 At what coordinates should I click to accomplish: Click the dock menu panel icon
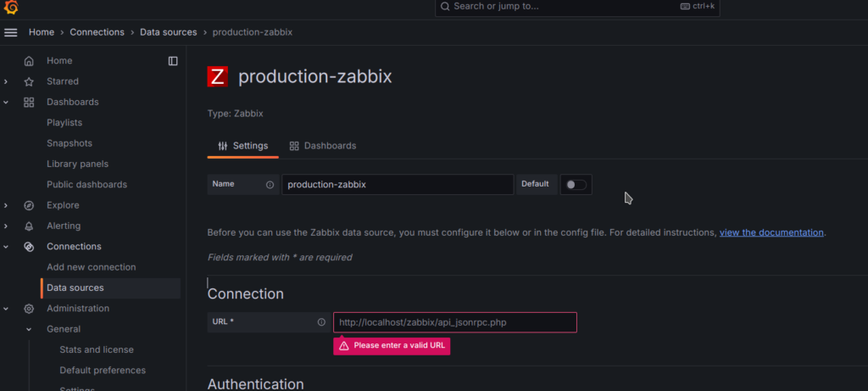173,61
